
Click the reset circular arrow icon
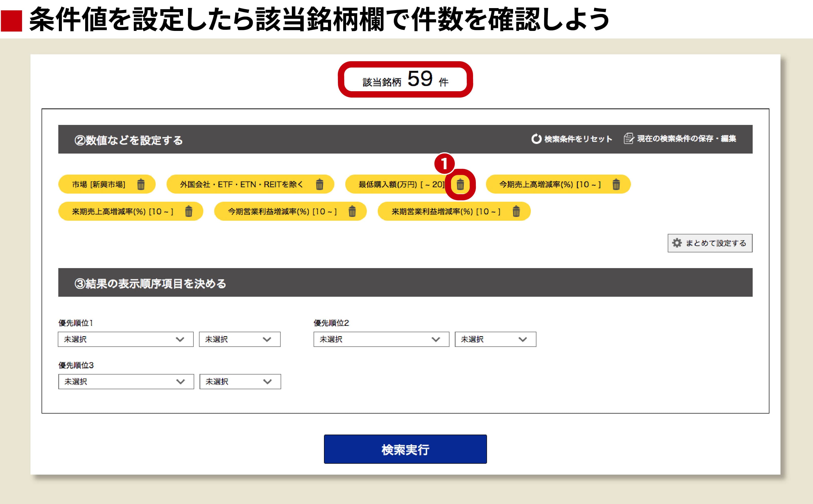point(536,139)
